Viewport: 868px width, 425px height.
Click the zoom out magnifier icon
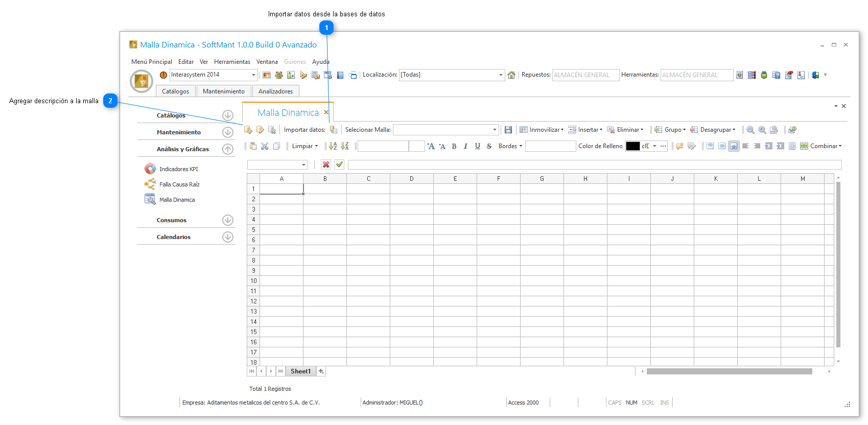(750, 130)
